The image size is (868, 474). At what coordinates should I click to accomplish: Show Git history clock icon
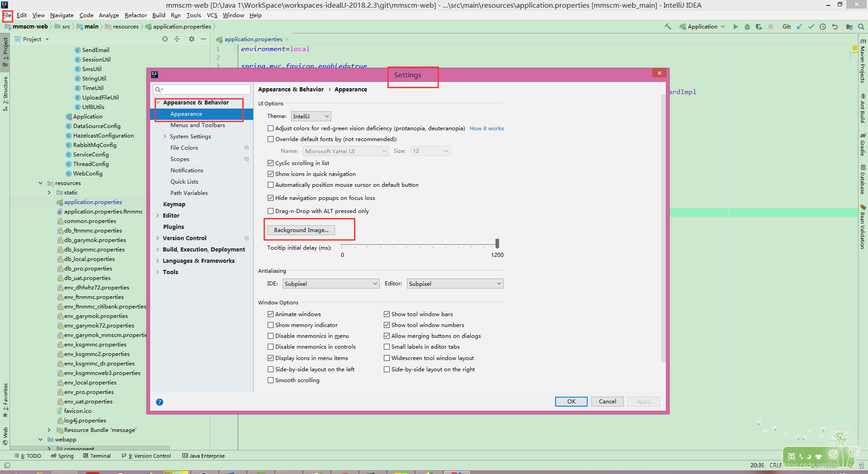pos(823,27)
